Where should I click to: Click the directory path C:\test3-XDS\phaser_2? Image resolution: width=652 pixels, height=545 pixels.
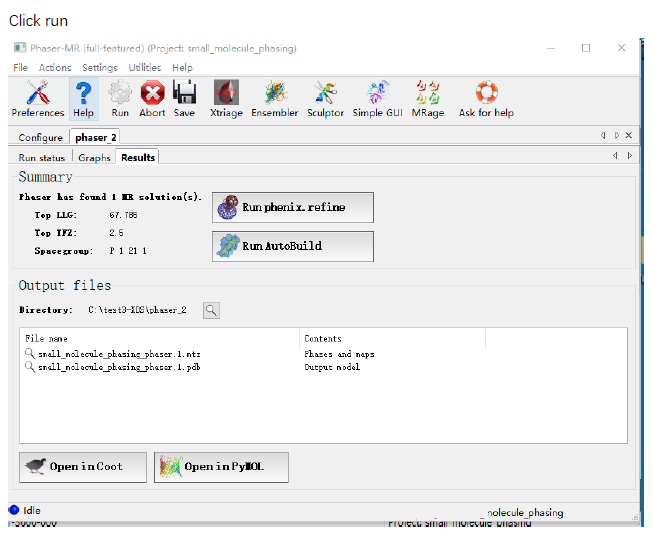coord(137,310)
